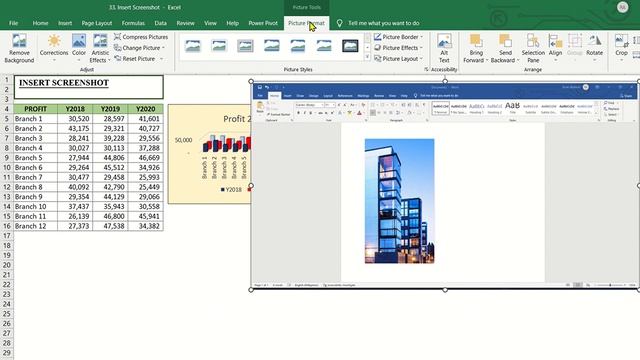
Task: Click the Y2018 chart legend entry
Action: [231, 189]
